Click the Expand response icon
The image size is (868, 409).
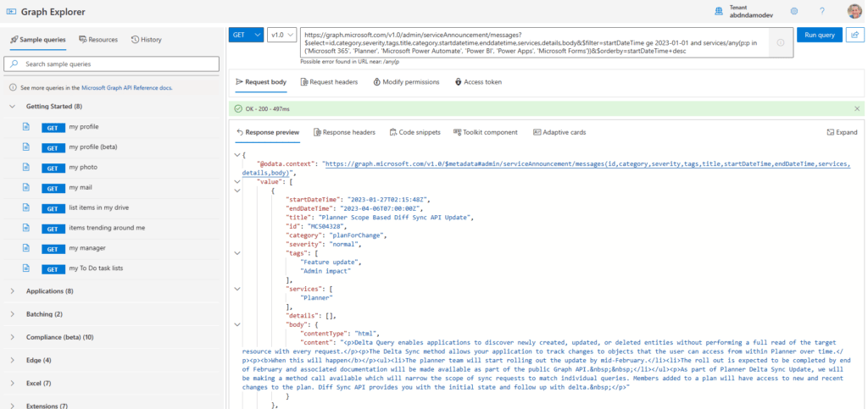click(x=831, y=132)
